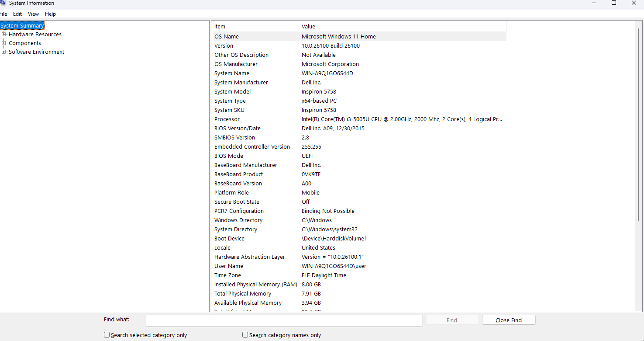The image size is (644, 341).
Task: Select Secure Boot State row
Action: pyautogui.click(x=359, y=202)
